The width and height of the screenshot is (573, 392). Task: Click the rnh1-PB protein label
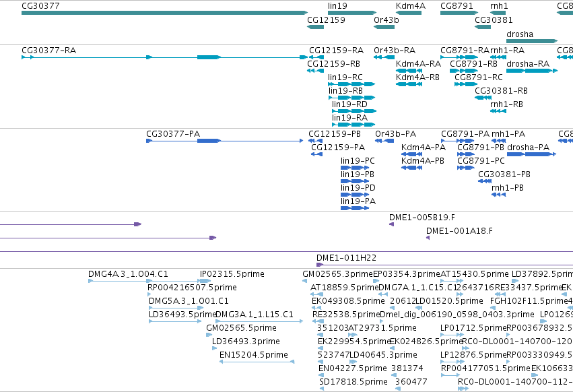(x=508, y=188)
